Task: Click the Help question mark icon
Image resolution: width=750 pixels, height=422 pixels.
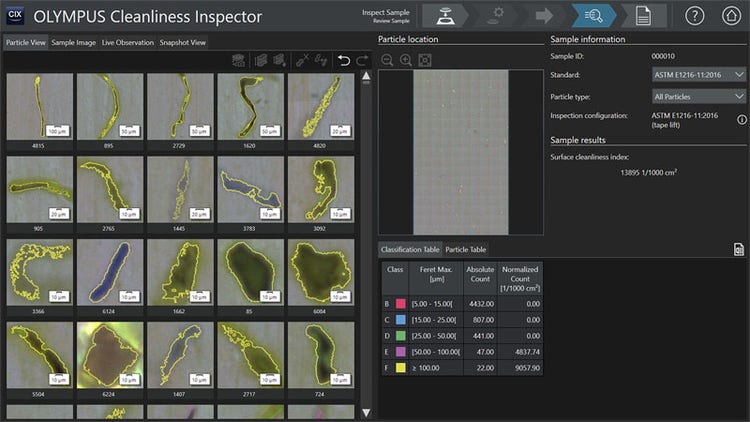Action: 695,16
